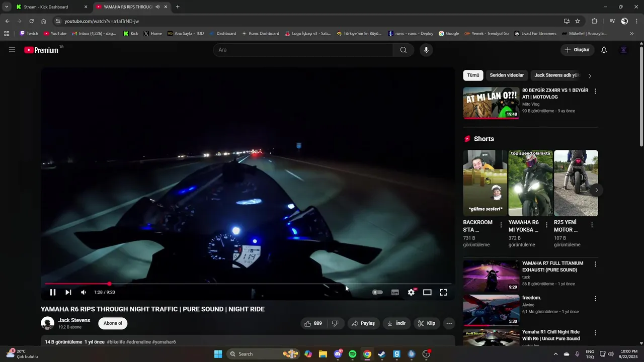Create a clip with Klip button
Screen dimensions: 644x362
(427, 323)
